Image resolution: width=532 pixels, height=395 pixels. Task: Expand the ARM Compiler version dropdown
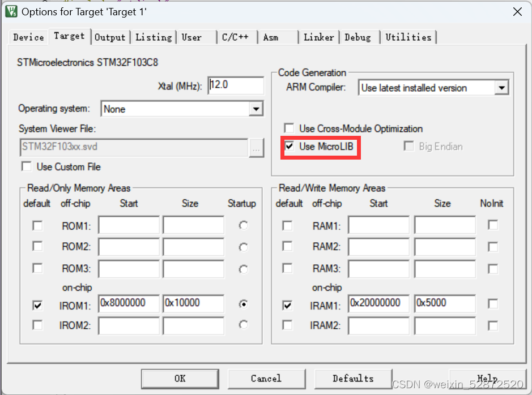pyautogui.click(x=501, y=88)
